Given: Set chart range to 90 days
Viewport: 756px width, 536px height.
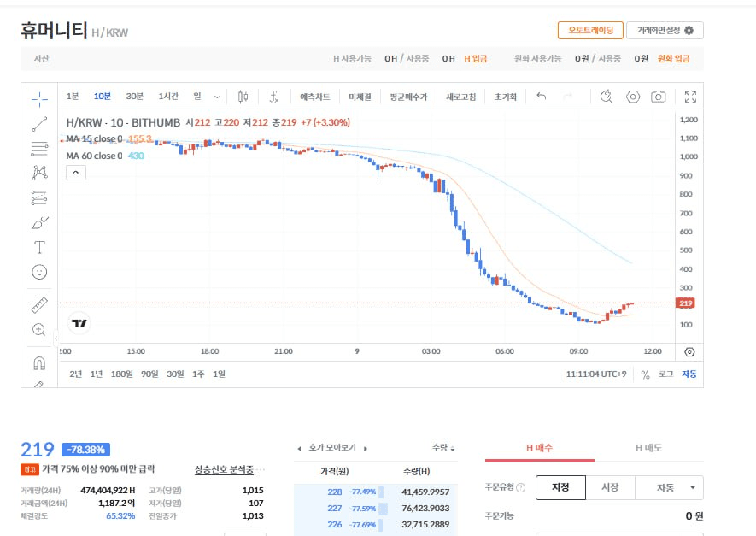Looking at the screenshot, I should point(149,374).
